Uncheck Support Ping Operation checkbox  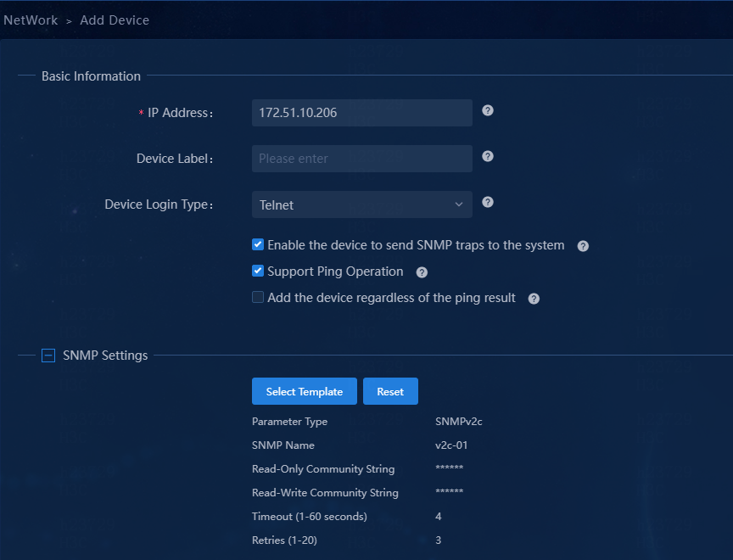pyautogui.click(x=258, y=271)
